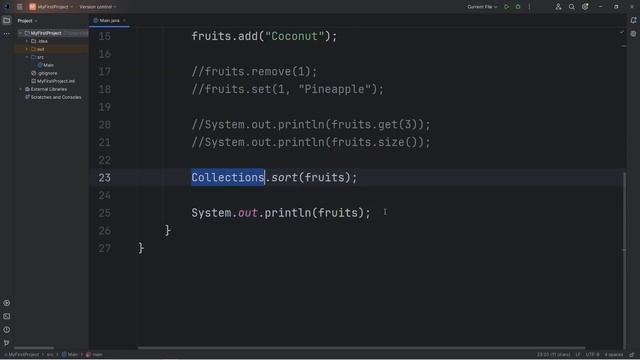Open the Current File run configuration dropdown
The height and width of the screenshot is (360, 640).
coord(482,7)
